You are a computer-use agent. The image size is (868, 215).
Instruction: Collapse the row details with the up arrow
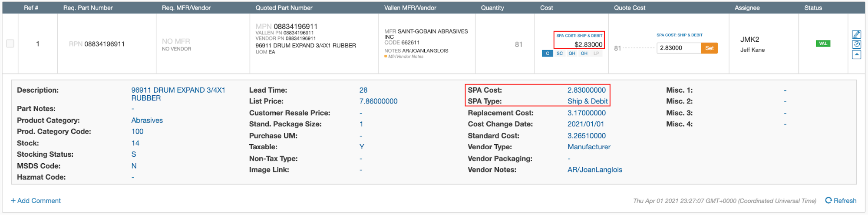(856, 54)
